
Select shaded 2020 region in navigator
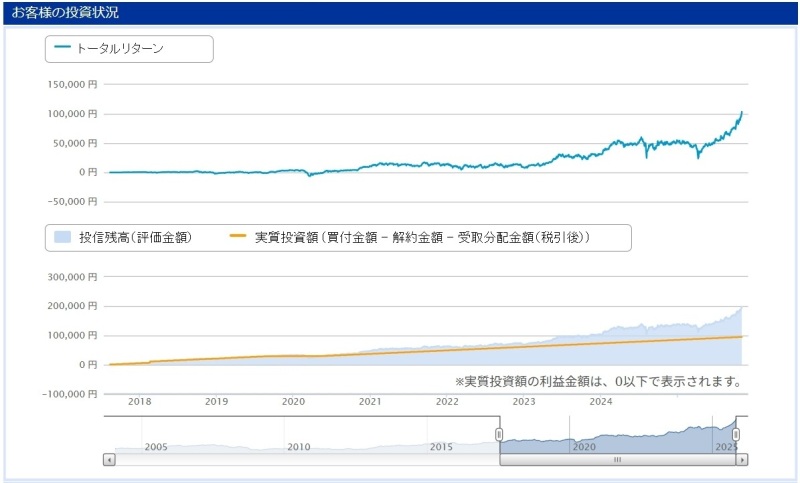pos(584,440)
